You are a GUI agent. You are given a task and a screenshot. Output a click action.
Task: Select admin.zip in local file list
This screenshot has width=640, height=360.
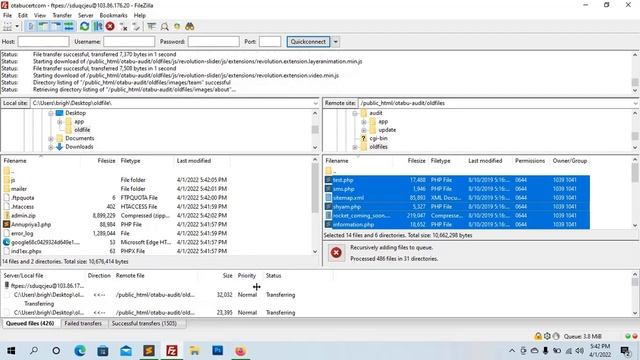pyautogui.click(x=23, y=216)
